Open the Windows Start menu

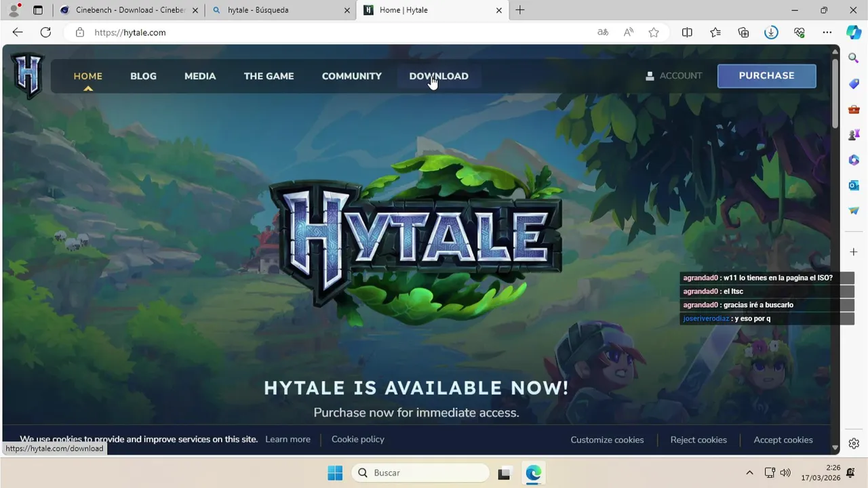[x=335, y=473]
